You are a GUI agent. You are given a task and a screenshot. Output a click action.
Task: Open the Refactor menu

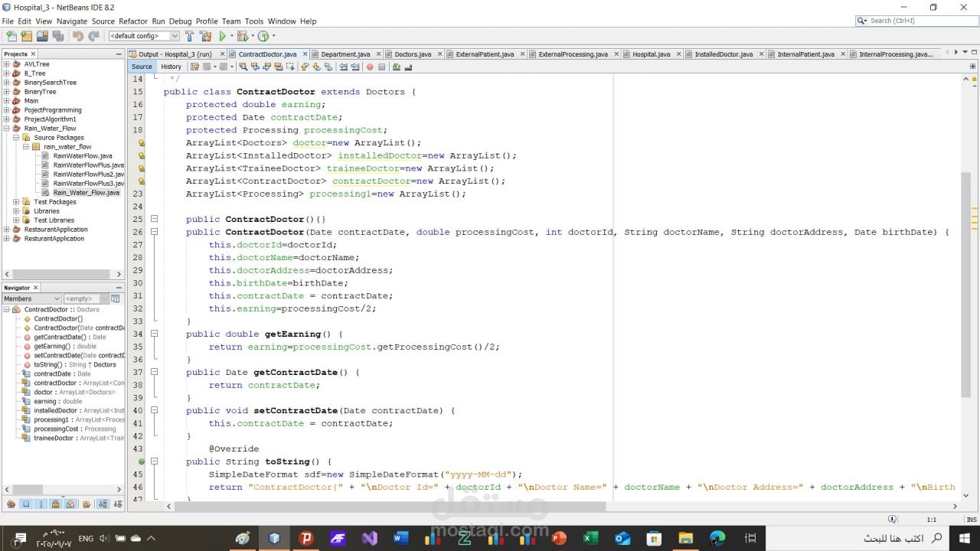point(132,21)
